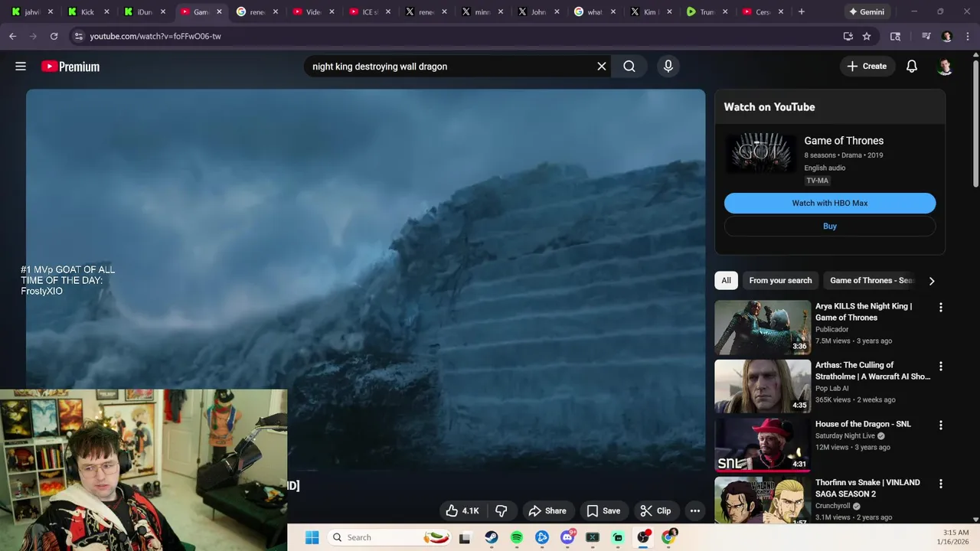Select the From your search chip

pos(780,280)
